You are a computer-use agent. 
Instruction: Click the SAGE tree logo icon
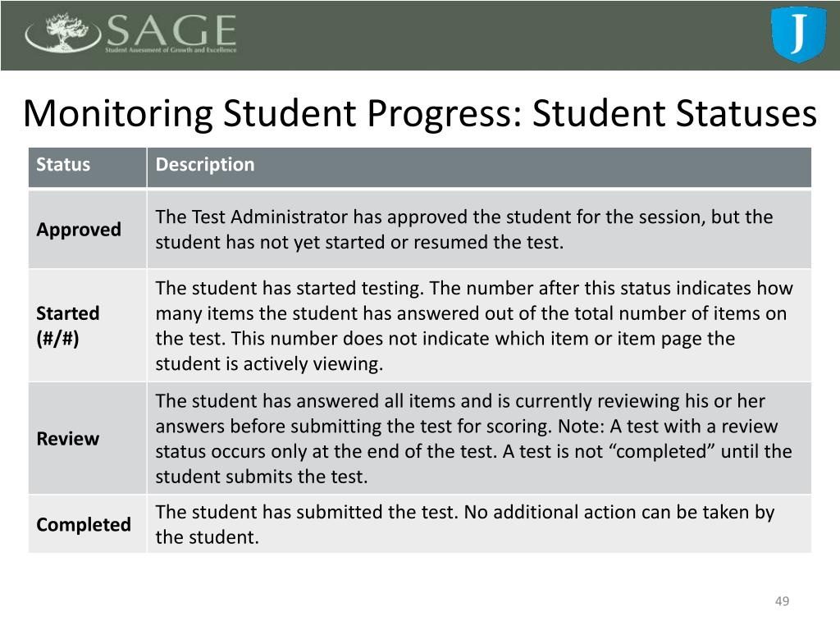tap(62, 34)
